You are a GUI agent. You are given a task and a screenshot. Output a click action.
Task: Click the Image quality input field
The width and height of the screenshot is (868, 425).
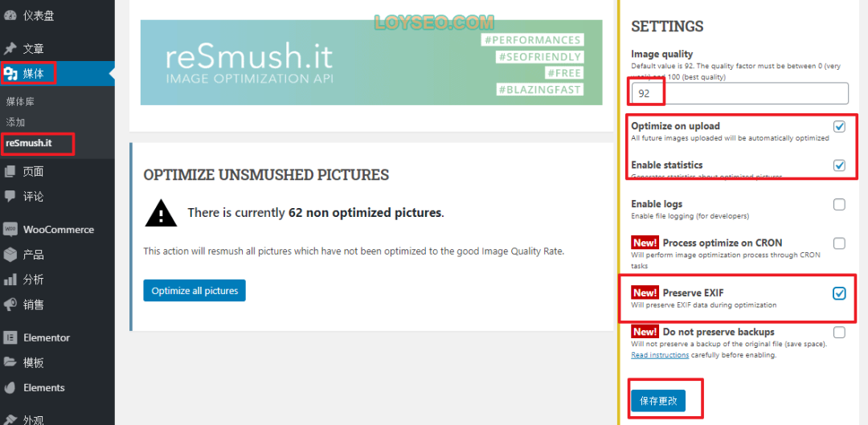click(x=740, y=93)
